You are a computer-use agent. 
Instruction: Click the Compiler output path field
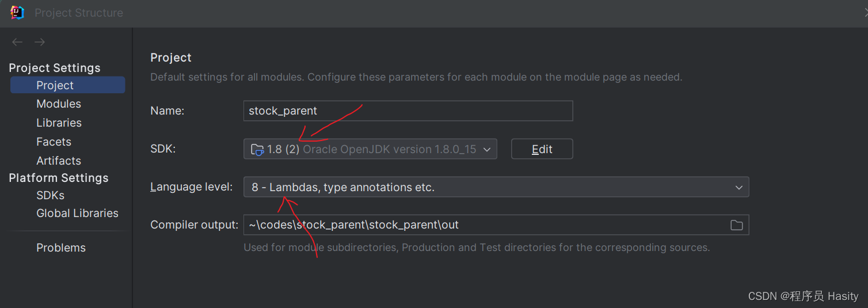click(484, 225)
